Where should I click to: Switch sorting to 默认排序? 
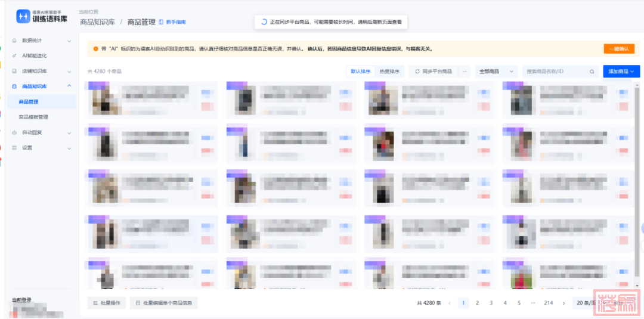coord(360,72)
